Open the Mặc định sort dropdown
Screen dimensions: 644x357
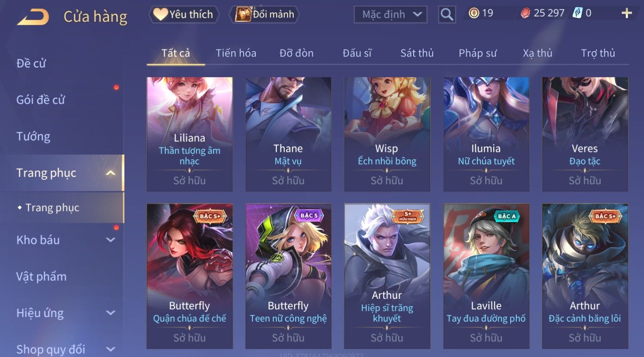(x=391, y=15)
